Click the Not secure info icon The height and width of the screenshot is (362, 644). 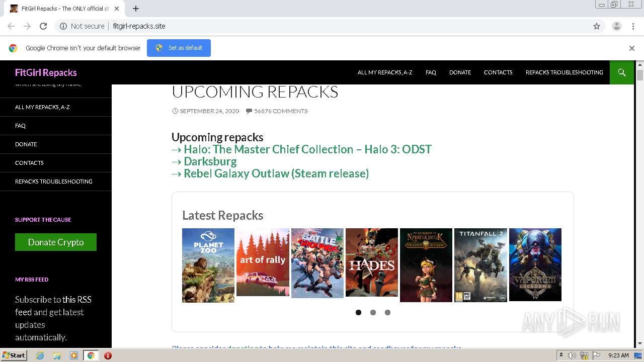point(63,26)
